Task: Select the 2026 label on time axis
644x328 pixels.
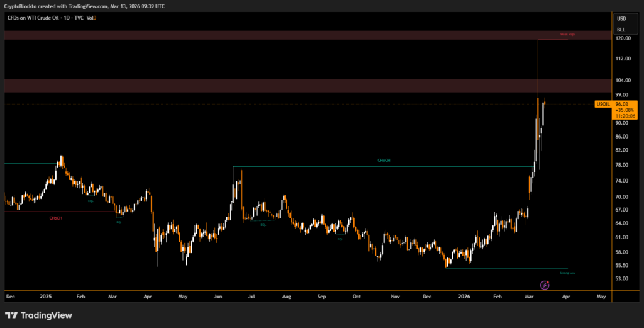Action: pyautogui.click(x=464, y=295)
